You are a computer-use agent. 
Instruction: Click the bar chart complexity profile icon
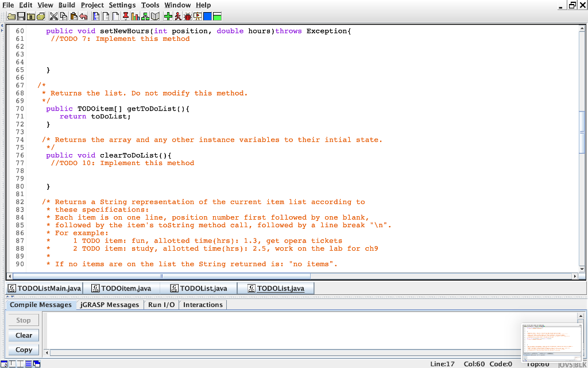click(136, 16)
